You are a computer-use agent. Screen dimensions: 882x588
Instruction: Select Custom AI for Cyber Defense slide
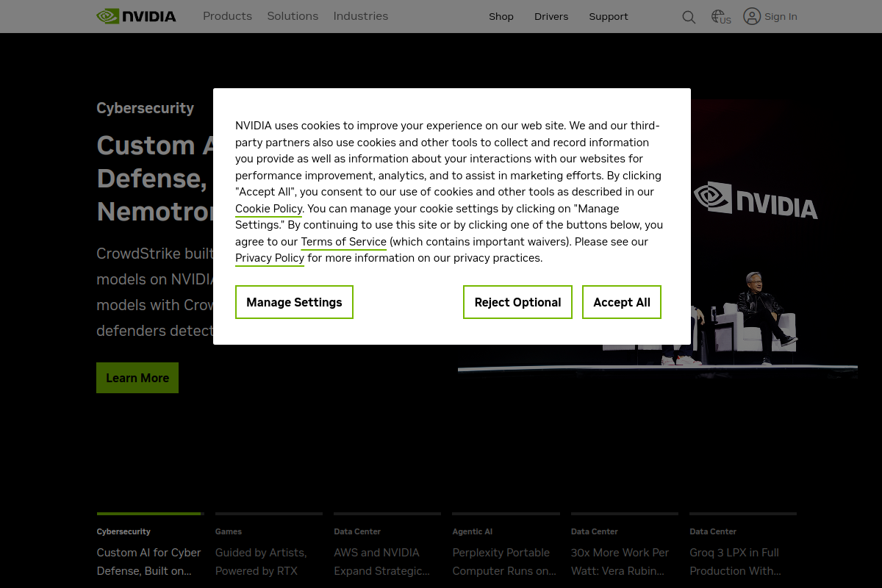[150, 545]
